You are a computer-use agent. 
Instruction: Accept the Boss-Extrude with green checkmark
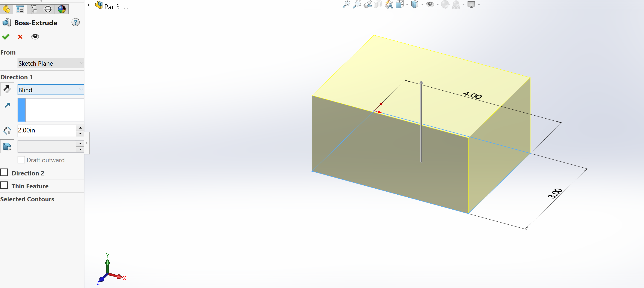tap(6, 37)
